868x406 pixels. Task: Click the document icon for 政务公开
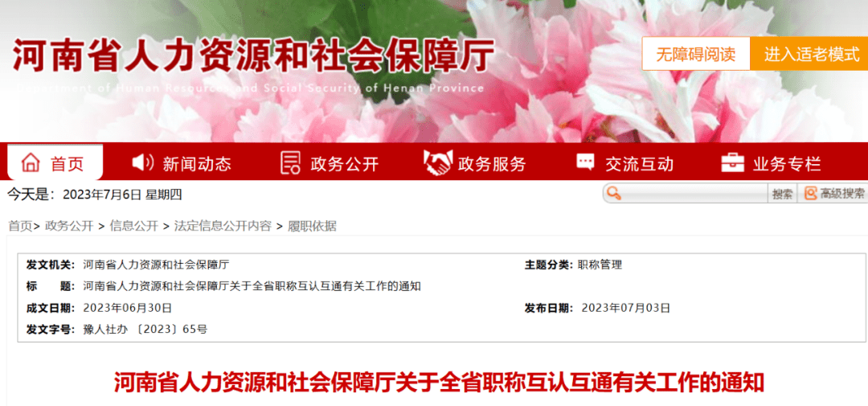(x=291, y=163)
